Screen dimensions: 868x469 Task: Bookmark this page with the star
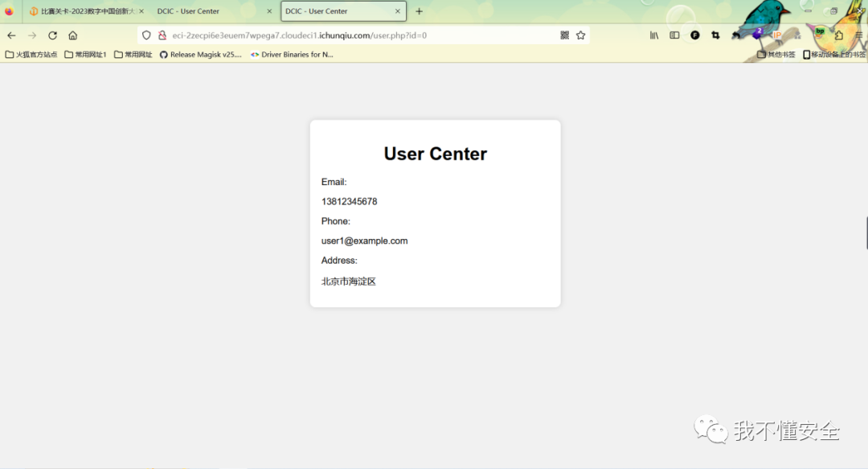[580, 35]
